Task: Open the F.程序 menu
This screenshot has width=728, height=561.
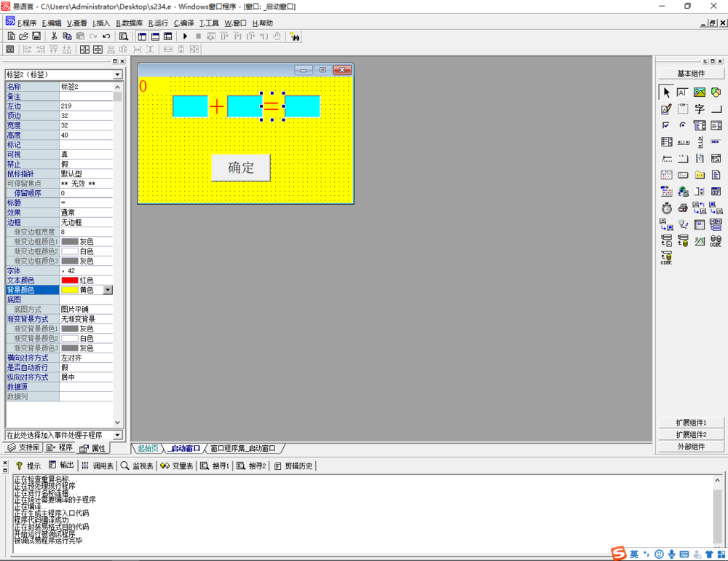Action: point(27,23)
